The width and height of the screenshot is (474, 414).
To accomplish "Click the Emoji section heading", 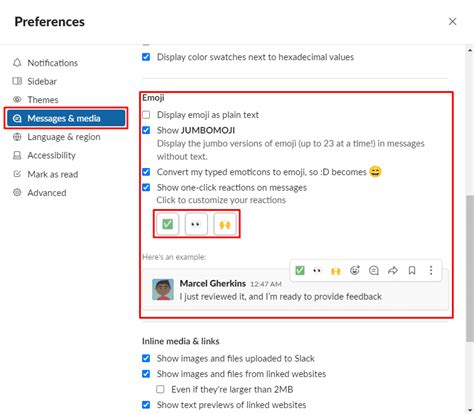I will 153,98.
